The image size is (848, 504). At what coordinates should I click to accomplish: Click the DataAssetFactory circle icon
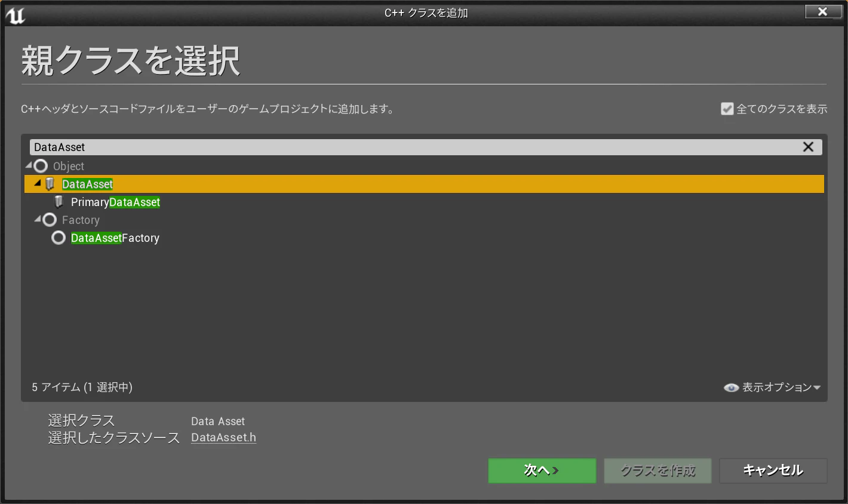click(x=59, y=238)
